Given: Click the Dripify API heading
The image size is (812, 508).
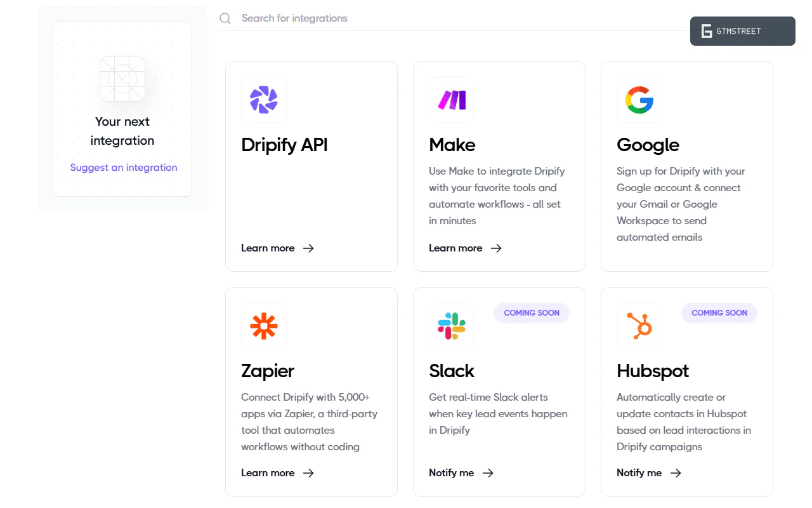Looking at the screenshot, I should (x=284, y=145).
